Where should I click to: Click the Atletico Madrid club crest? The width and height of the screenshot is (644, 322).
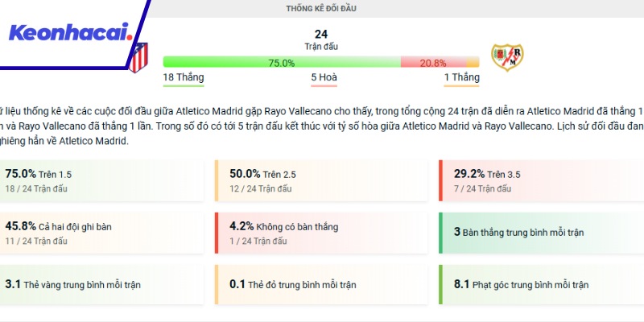coord(138,57)
